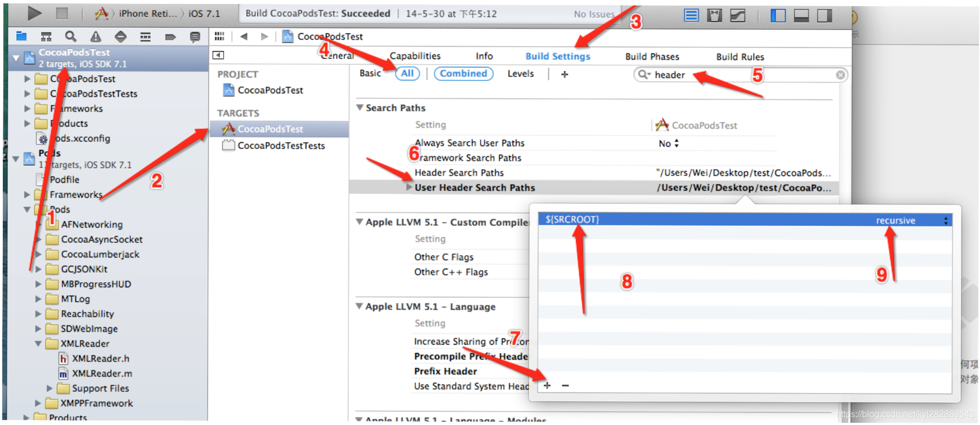Viewport: 980px width, 425px height.
Task: Expand User Header Search Paths row
Action: (x=409, y=187)
